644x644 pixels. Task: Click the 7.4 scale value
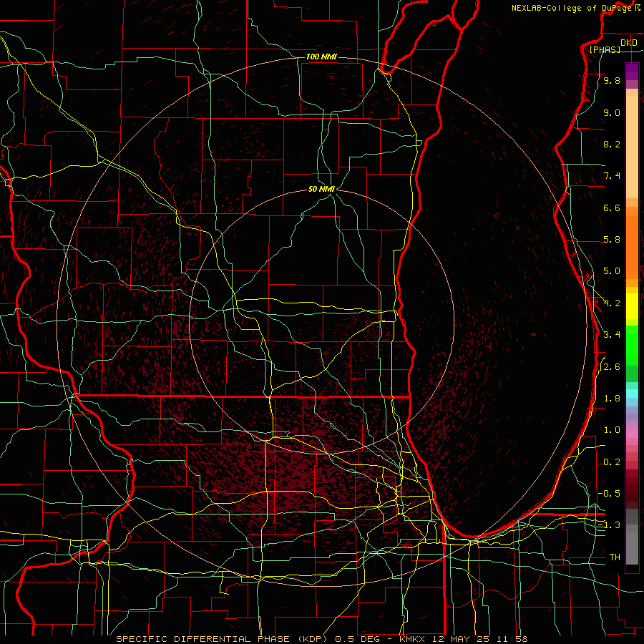612,176
